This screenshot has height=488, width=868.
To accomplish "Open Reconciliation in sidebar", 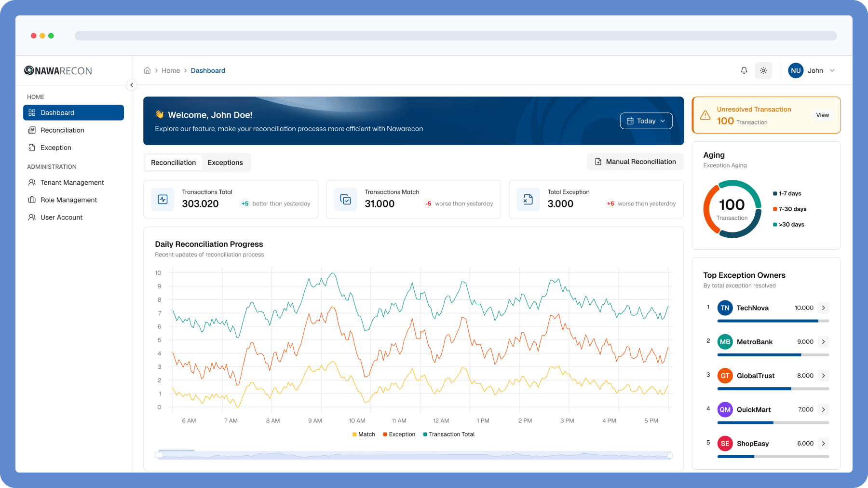I will [x=73, y=130].
